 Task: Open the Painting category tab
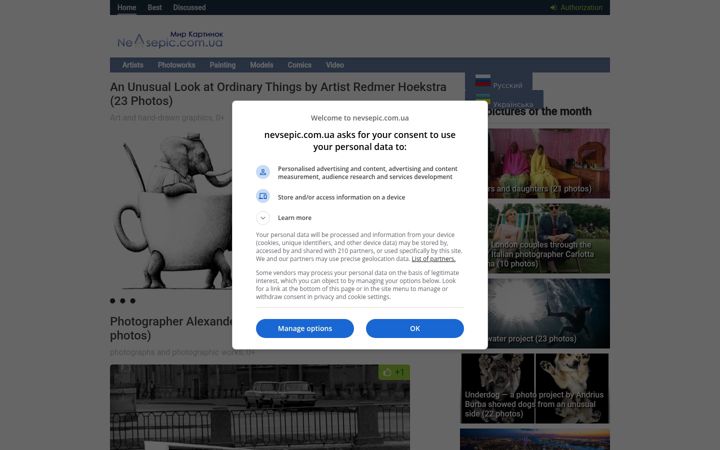coord(222,65)
